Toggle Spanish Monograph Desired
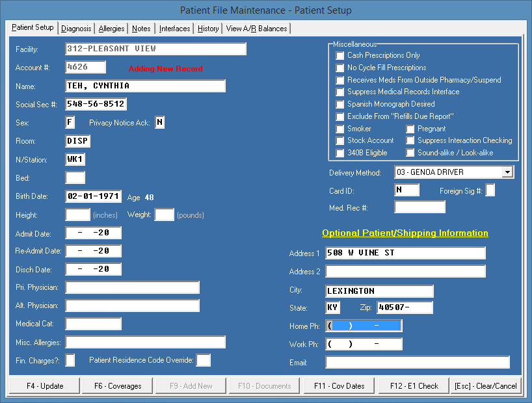 click(x=340, y=105)
